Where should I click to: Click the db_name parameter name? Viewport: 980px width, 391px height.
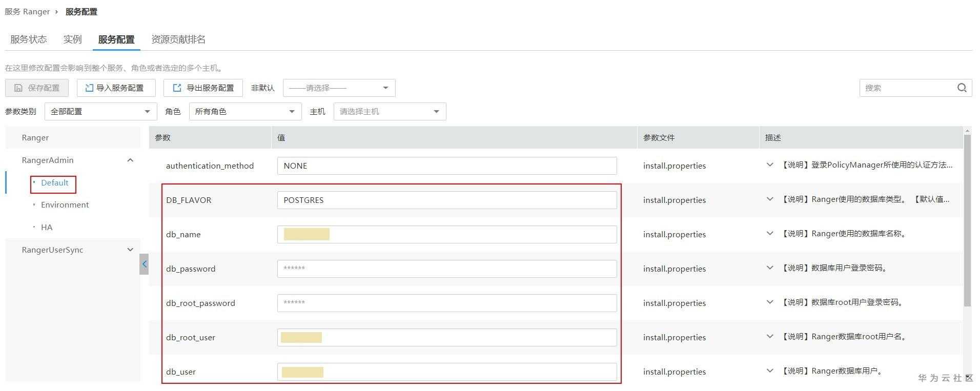pyautogui.click(x=183, y=234)
